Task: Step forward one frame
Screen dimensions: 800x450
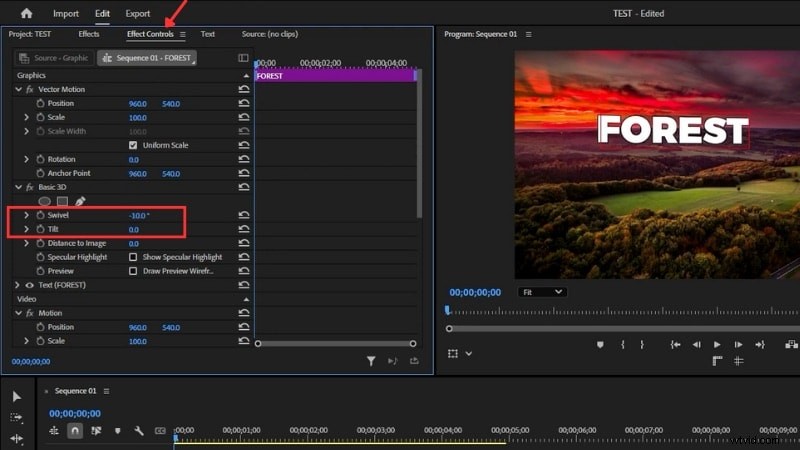Action: coord(738,345)
